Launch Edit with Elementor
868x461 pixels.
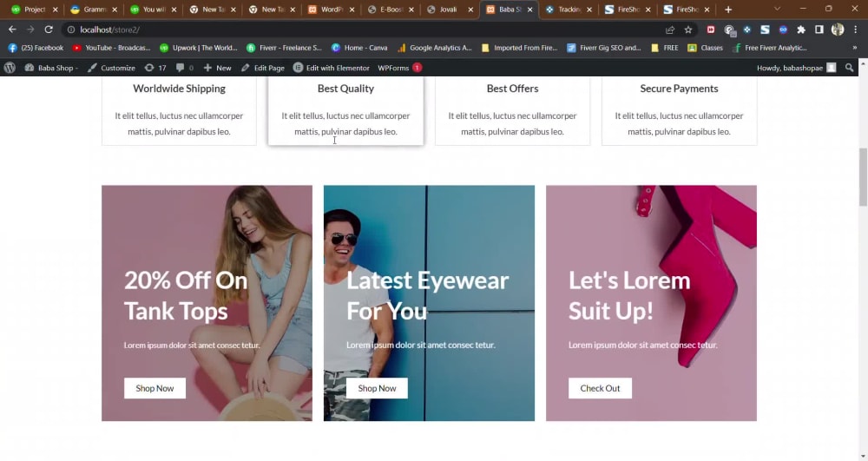[x=331, y=68]
